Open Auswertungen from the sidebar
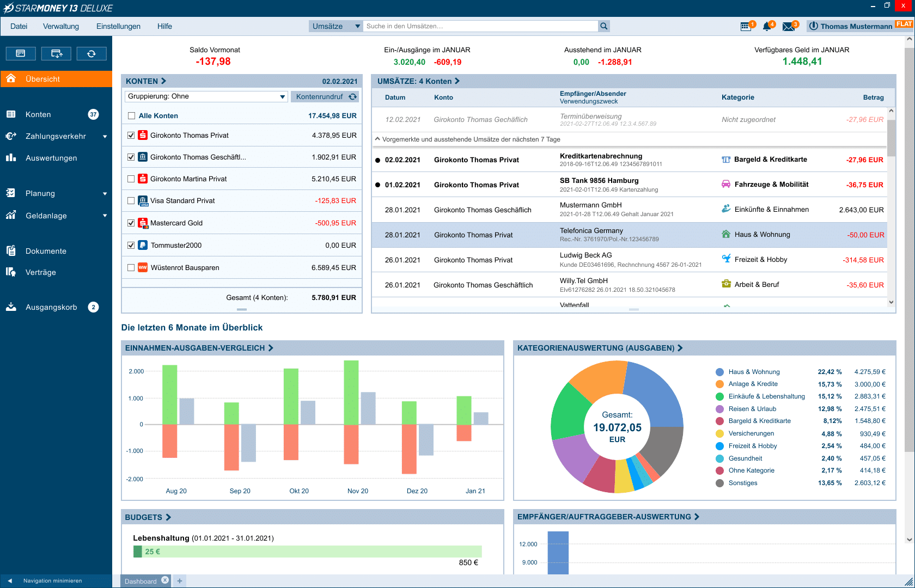The height and width of the screenshot is (588, 915). (x=51, y=158)
